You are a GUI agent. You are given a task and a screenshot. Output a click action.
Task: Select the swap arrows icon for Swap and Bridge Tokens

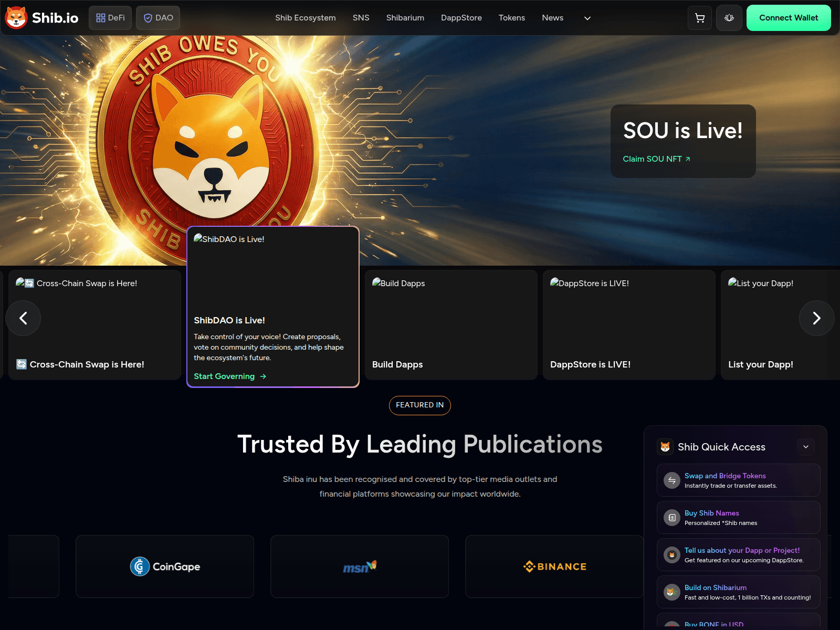[671, 480]
